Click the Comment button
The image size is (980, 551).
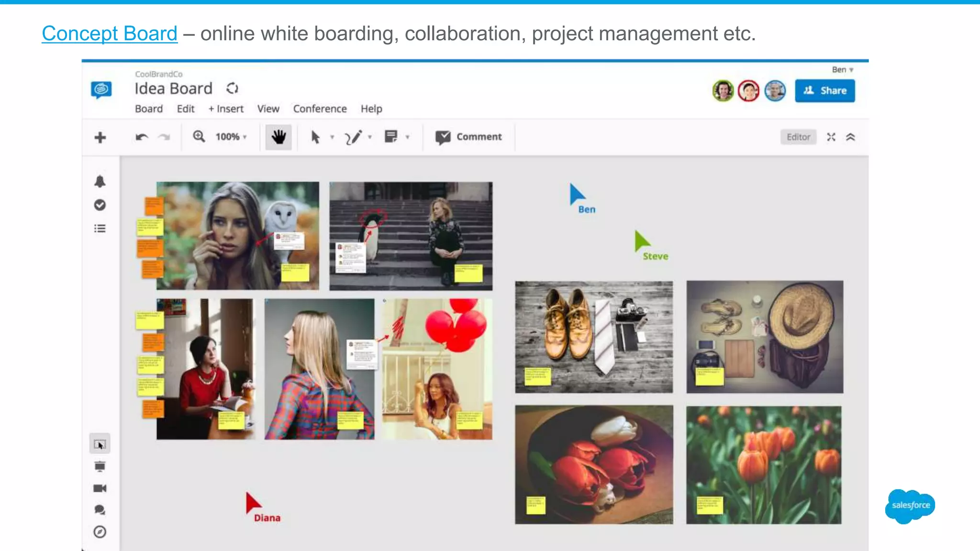pyautogui.click(x=468, y=137)
